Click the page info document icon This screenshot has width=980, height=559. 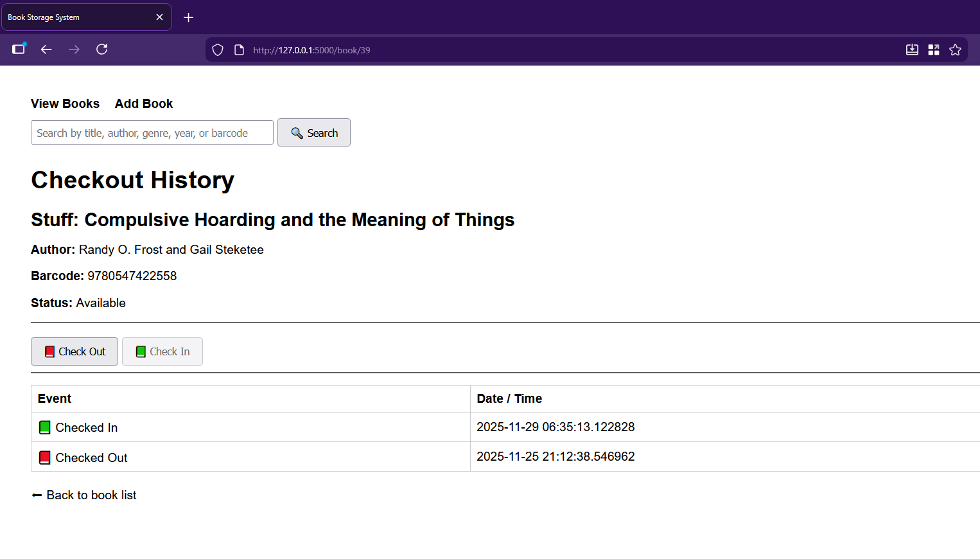click(x=239, y=50)
